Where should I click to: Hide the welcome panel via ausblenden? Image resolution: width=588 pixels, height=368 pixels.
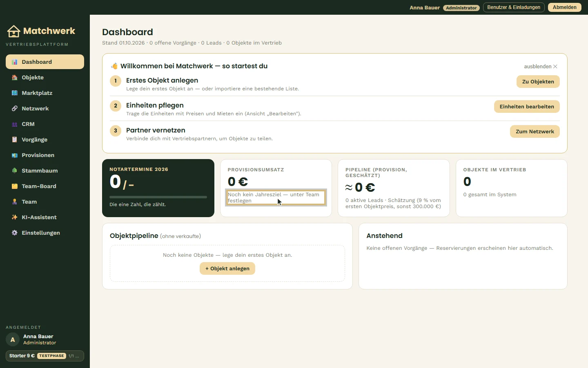(541, 66)
